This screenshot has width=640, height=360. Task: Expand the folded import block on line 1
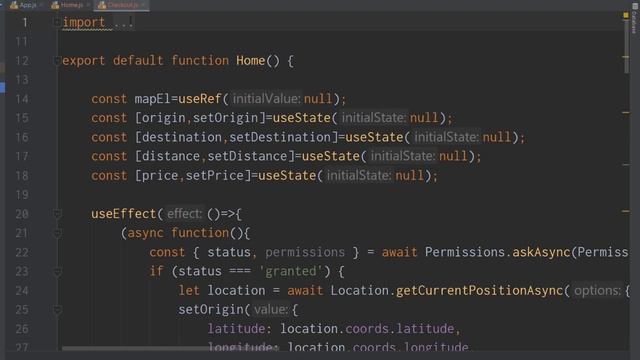point(57,22)
